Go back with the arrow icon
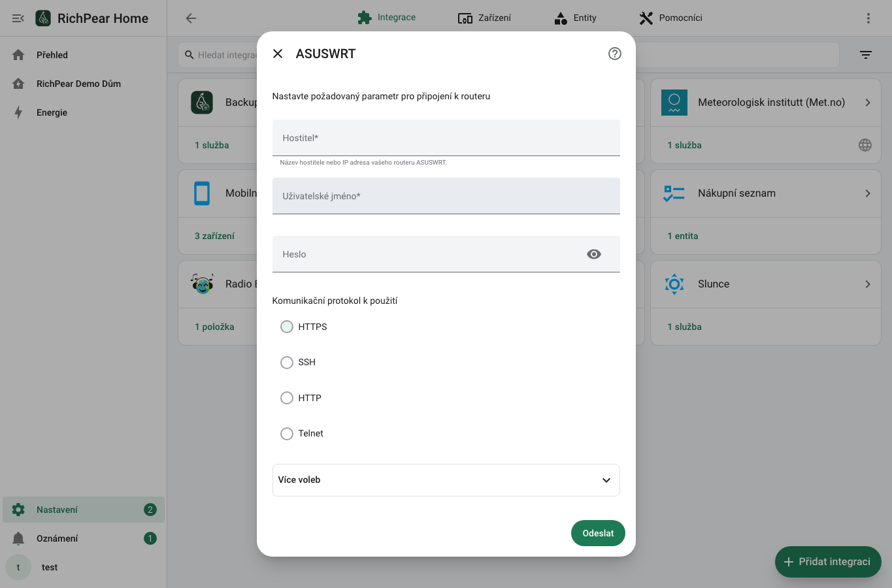This screenshot has height=588, width=892. tap(191, 18)
